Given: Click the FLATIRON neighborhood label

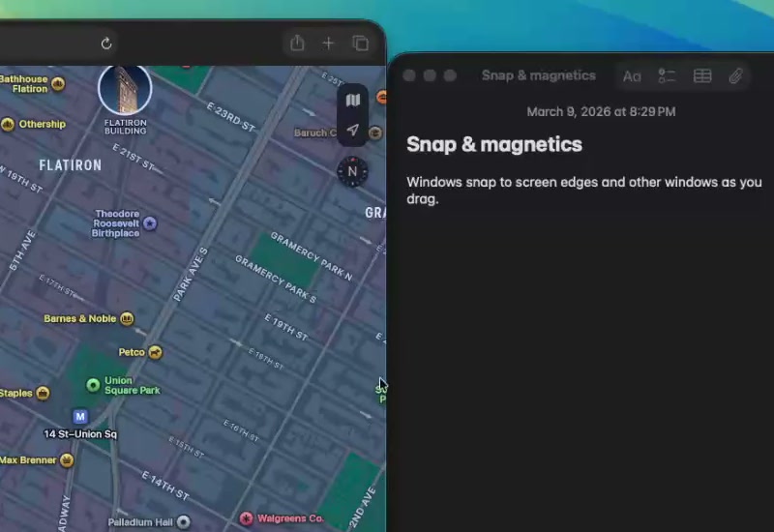Looking at the screenshot, I should click(70, 165).
